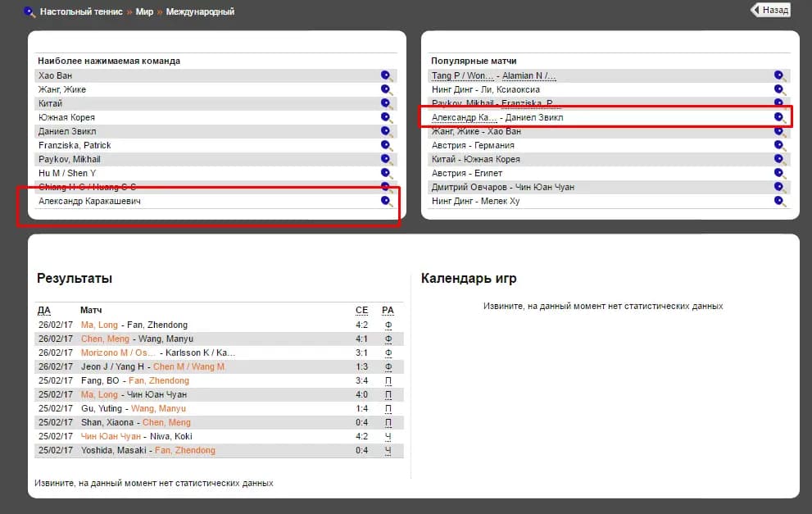Screen dimensions: 812x514
Task: Click score 1:3 of Jeon J / Yang H match
Action: pos(361,366)
